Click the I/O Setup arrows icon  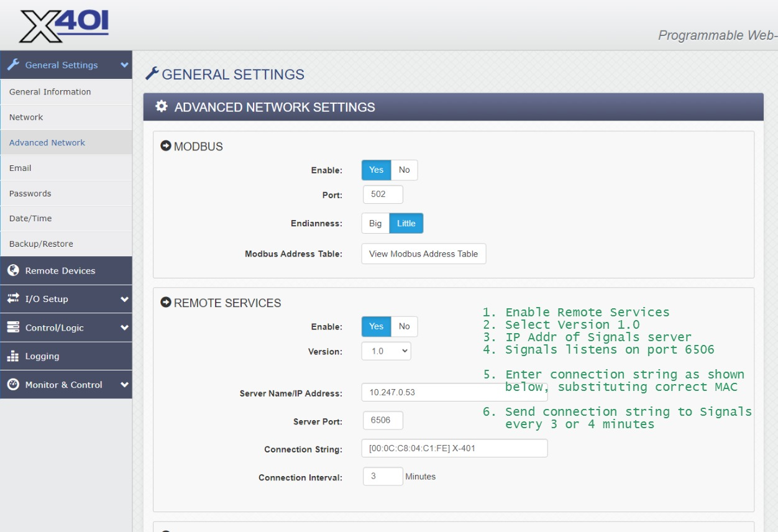coord(13,299)
